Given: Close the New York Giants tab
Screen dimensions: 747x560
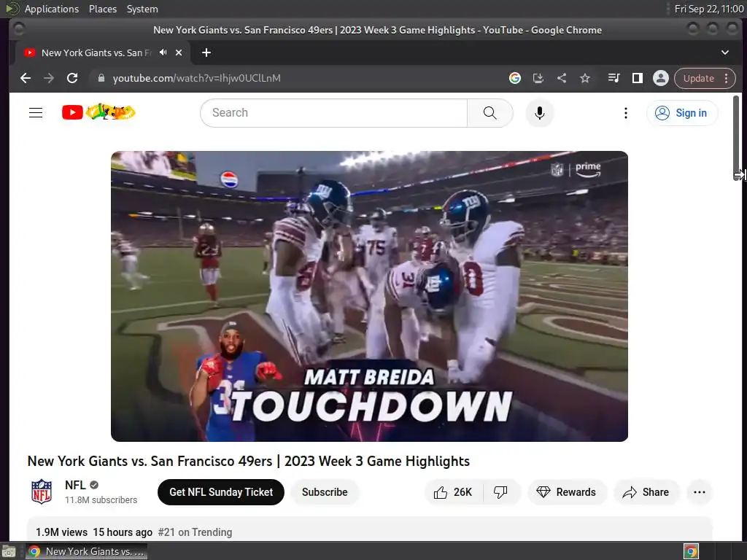Looking at the screenshot, I should [179, 52].
